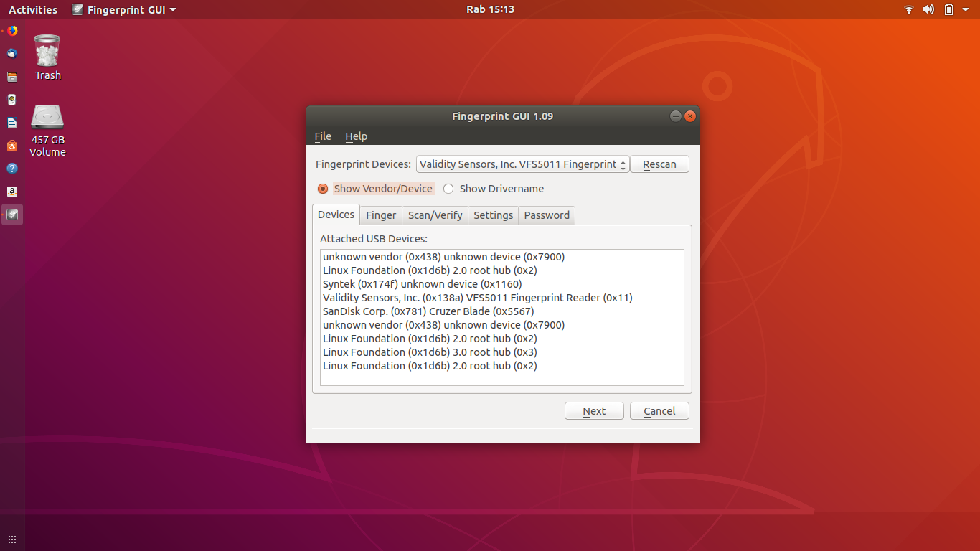The width and height of the screenshot is (980, 551).
Task: Switch to the Settings tab
Action: pyautogui.click(x=494, y=215)
